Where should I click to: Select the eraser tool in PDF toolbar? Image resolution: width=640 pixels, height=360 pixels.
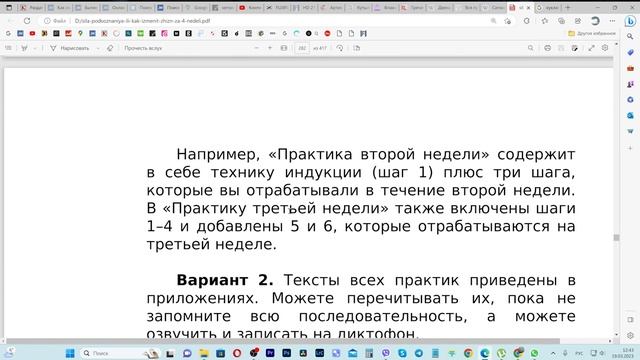click(110, 48)
